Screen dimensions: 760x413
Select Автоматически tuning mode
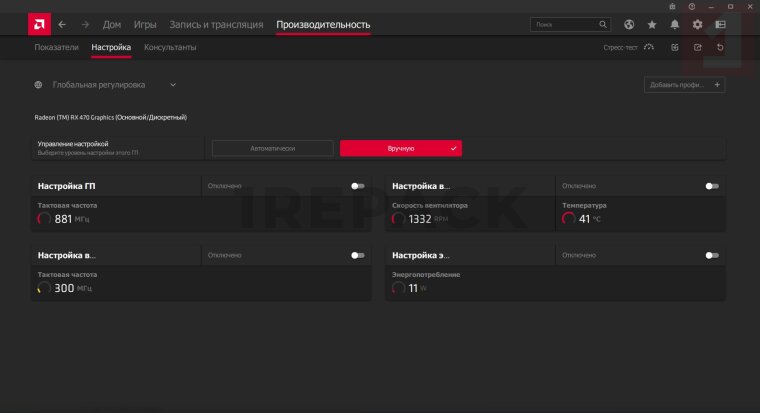[x=272, y=148]
